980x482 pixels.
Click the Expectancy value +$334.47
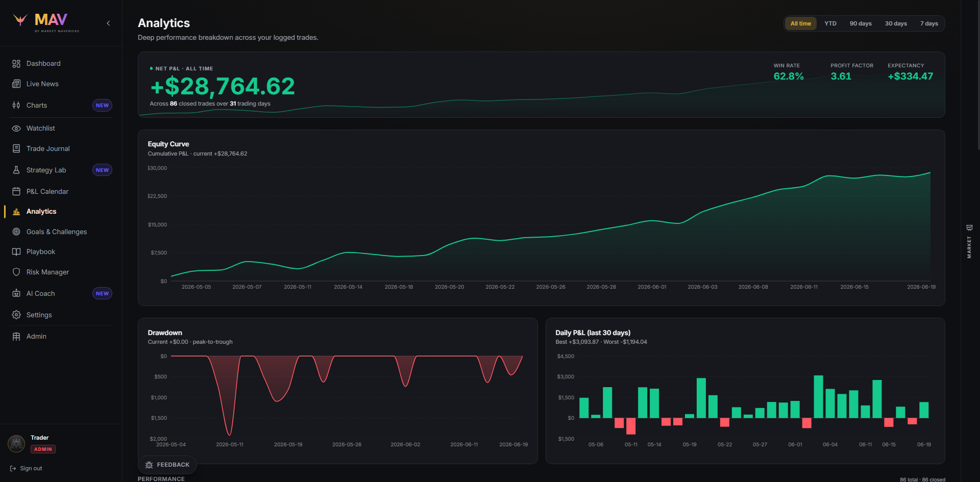(910, 77)
